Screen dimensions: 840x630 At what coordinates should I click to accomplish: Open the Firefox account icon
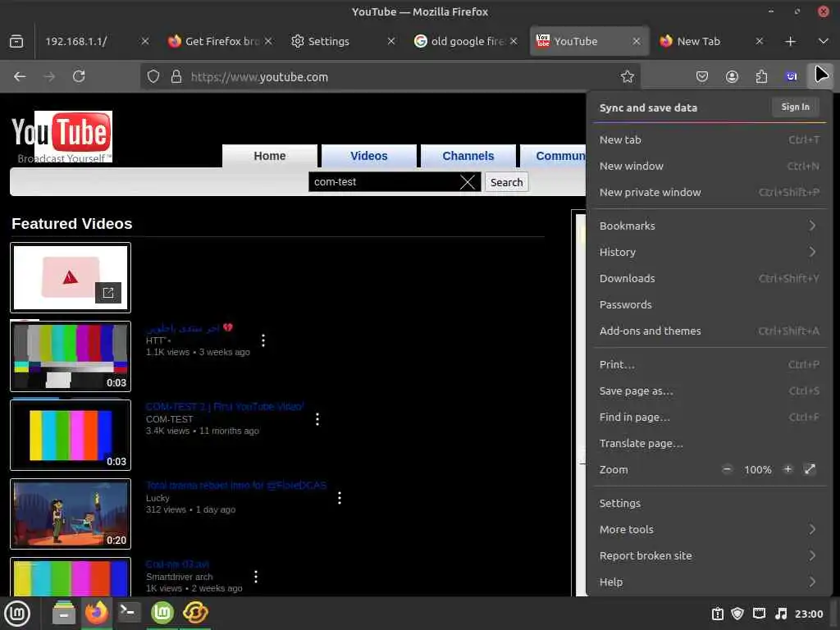click(x=732, y=76)
